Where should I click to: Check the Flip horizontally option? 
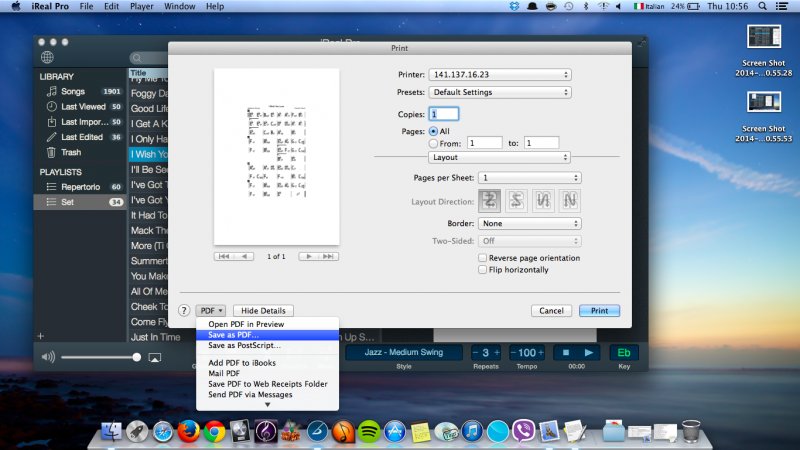coord(482,269)
